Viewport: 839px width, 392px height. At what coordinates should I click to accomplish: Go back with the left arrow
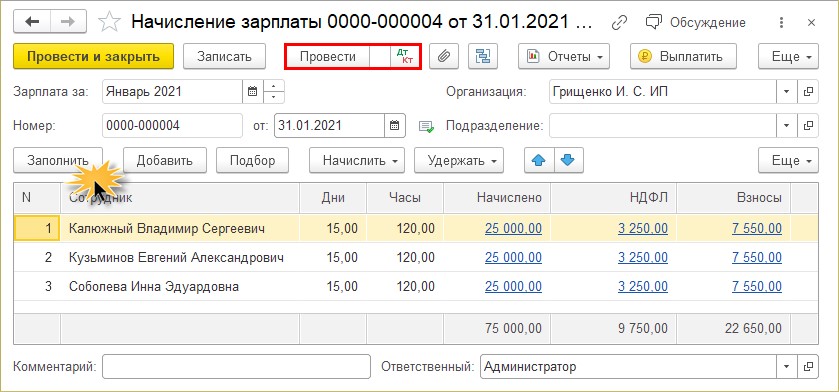[32, 22]
